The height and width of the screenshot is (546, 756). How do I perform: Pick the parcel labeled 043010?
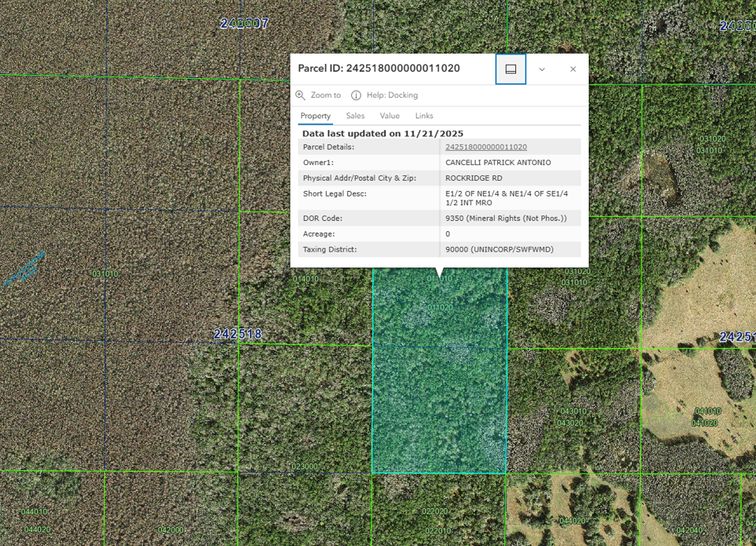point(572,412)
